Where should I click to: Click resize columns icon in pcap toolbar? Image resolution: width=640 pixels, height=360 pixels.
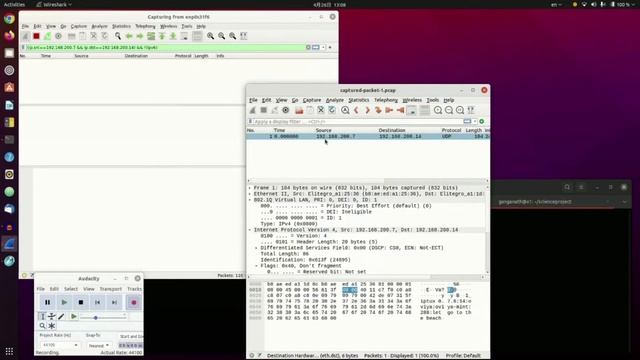471,110
